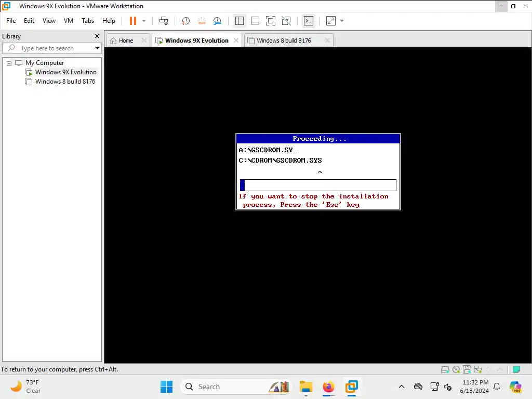Click C:\CDROM\GSCDROM.SYS destination text
The image size is (532, 399).
(x=280, y=161)
